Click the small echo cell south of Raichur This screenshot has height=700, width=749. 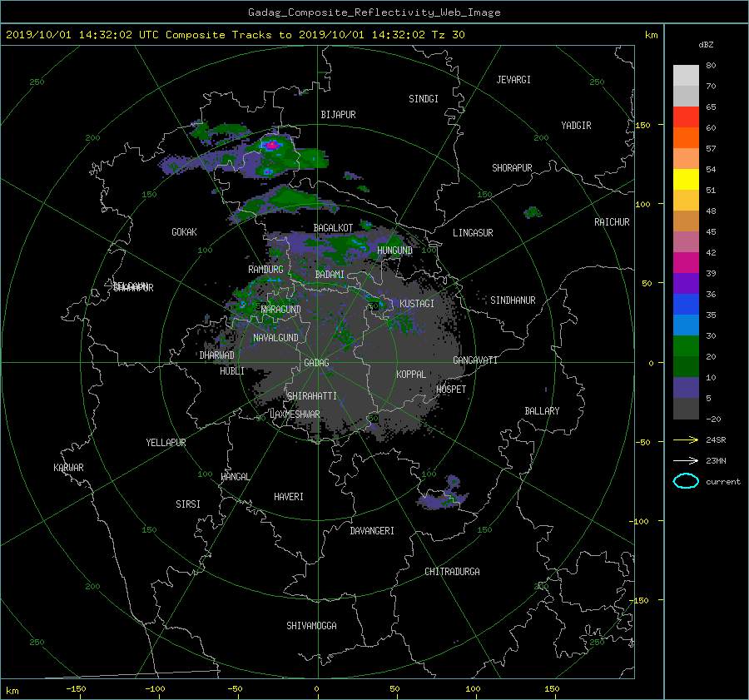[x=532, y=212]
